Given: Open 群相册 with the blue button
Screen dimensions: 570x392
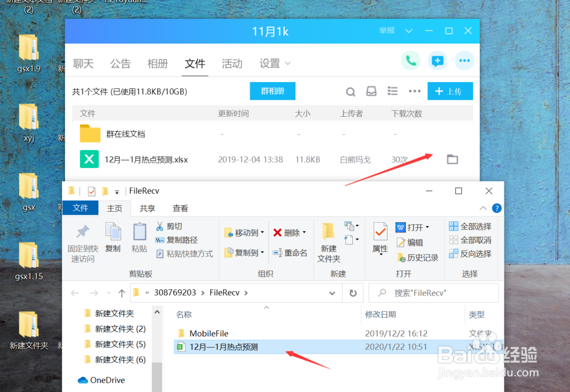Looking at the screenshot, I should (x=272, y=91).
